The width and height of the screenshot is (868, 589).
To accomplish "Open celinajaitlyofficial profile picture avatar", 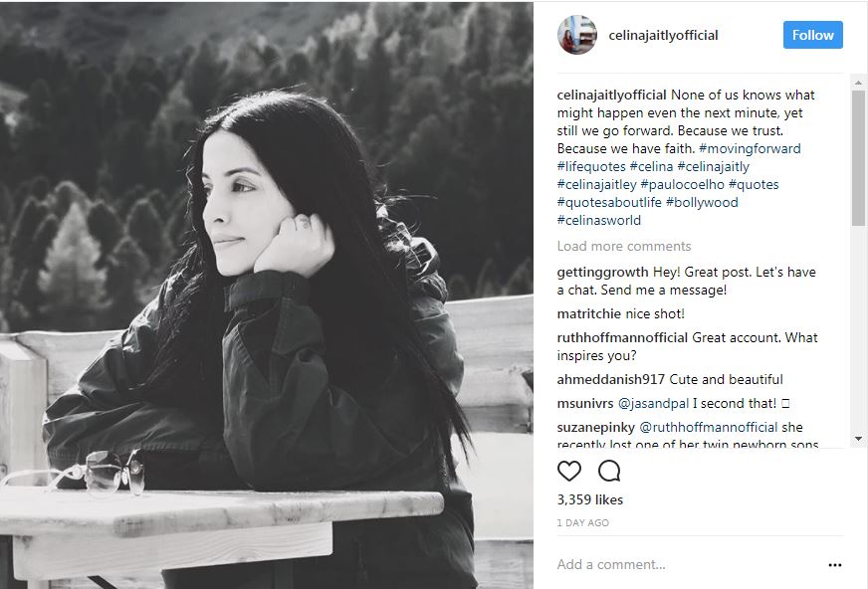I will [x=576, y=35].
